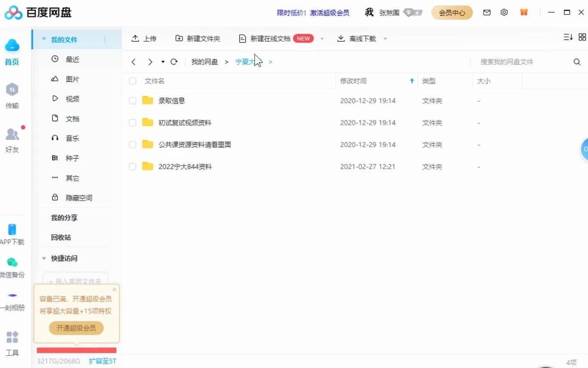This screenshot has width=588, height=368.
Task: Open the 最近 recent clock item
Action: pos(65,59)
